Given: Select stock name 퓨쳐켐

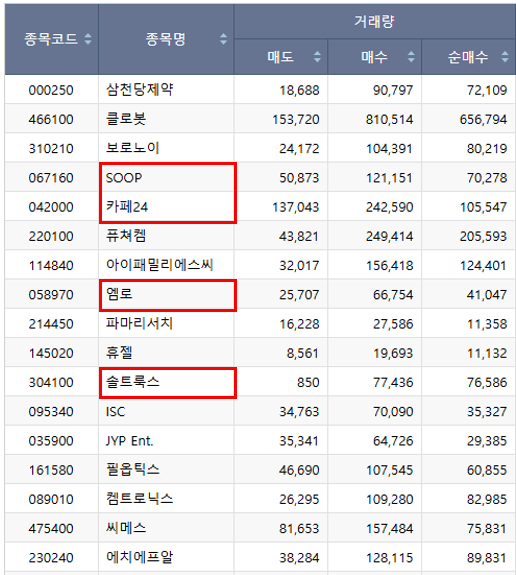Looking at the screenshot, I should (126, 236).
